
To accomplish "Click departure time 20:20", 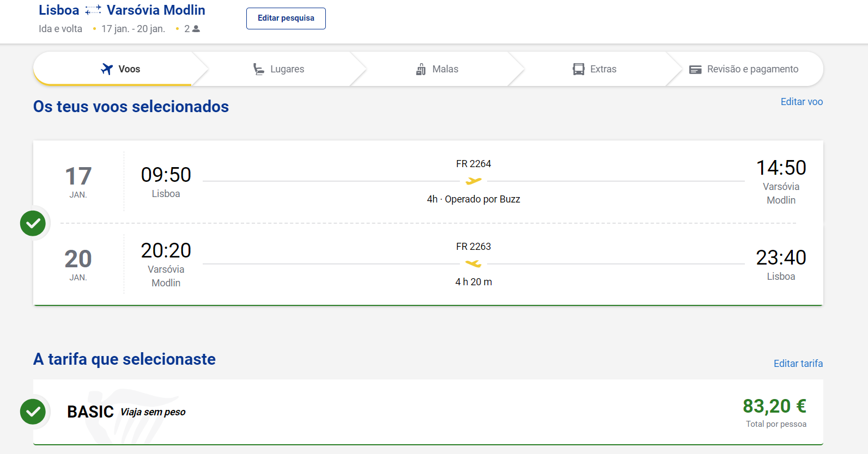I will point(166,250).
